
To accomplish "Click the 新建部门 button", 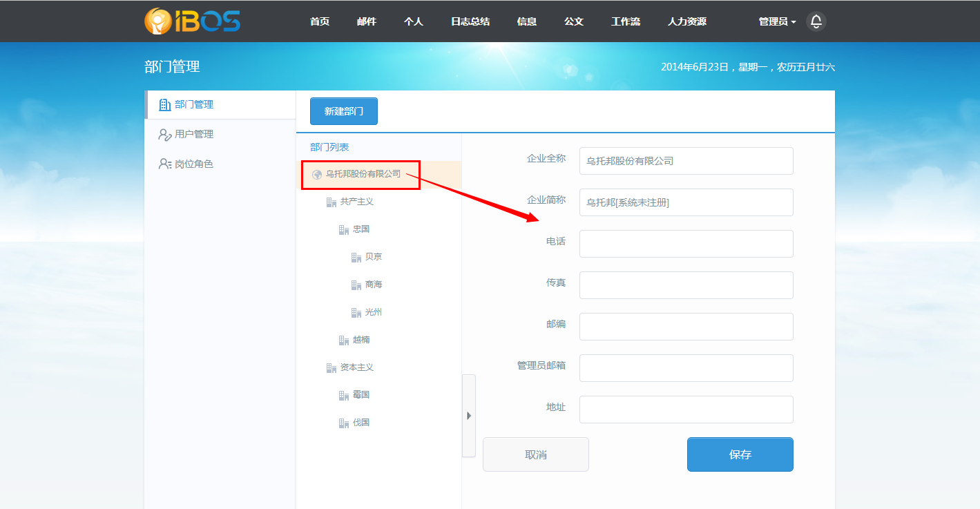I will click(x=344, y=111).
